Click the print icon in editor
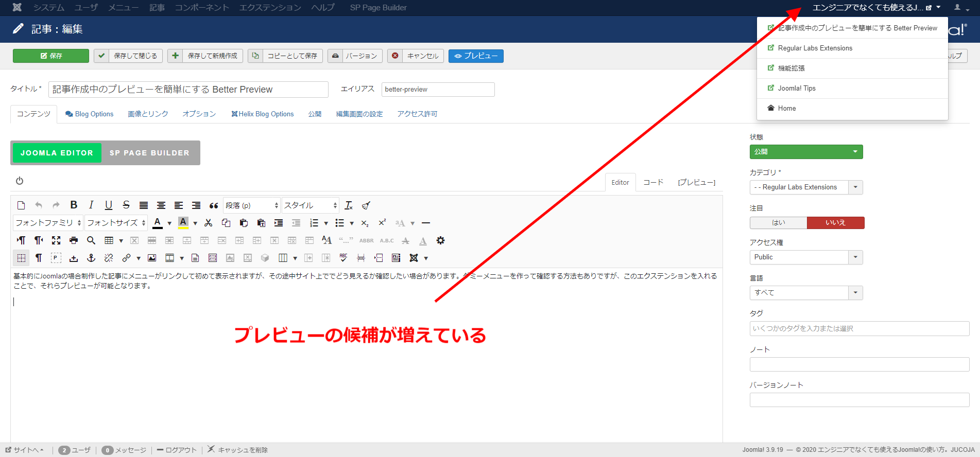Screen dimensions: 980x457 click(x=74, y=240)
